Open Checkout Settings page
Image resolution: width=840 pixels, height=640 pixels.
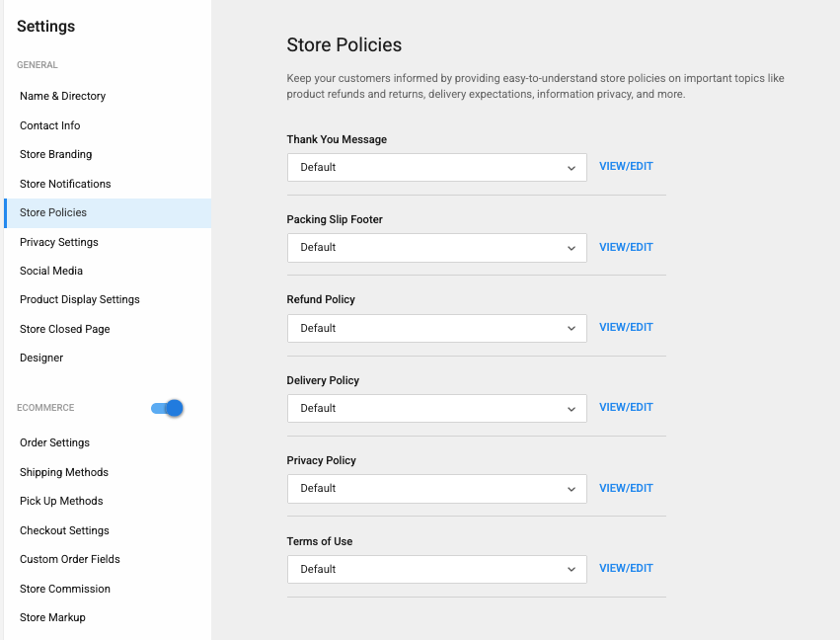click(x=64, y=530)
